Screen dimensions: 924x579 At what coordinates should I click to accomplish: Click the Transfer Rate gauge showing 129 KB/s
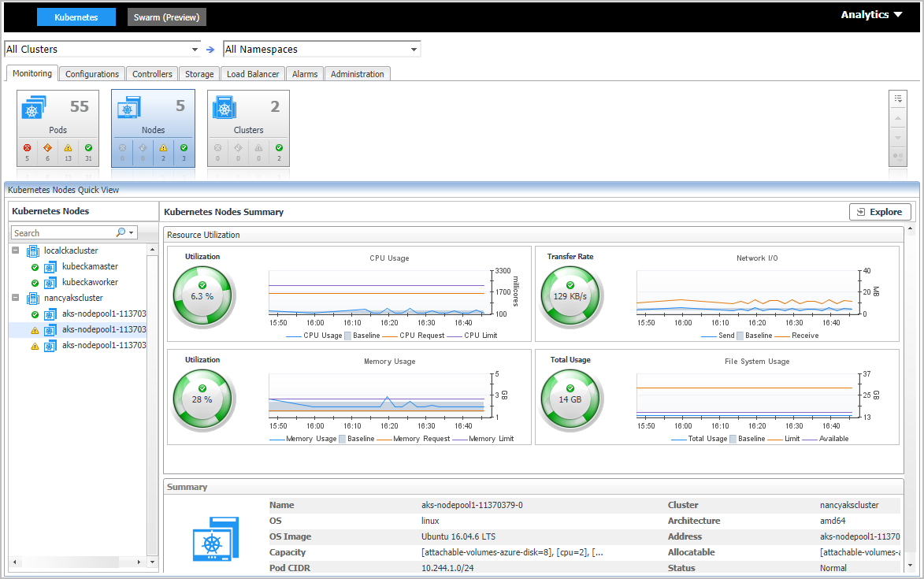point(570,296)
